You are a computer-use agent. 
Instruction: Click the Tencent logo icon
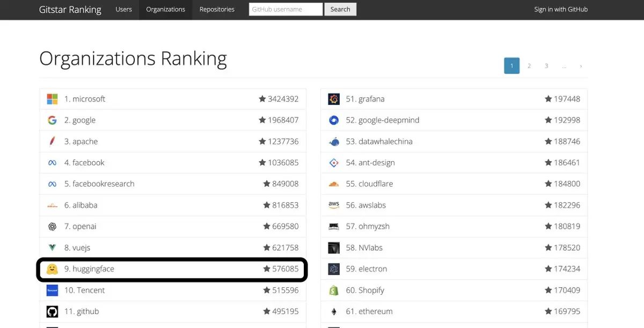click(x=52, y=290)
